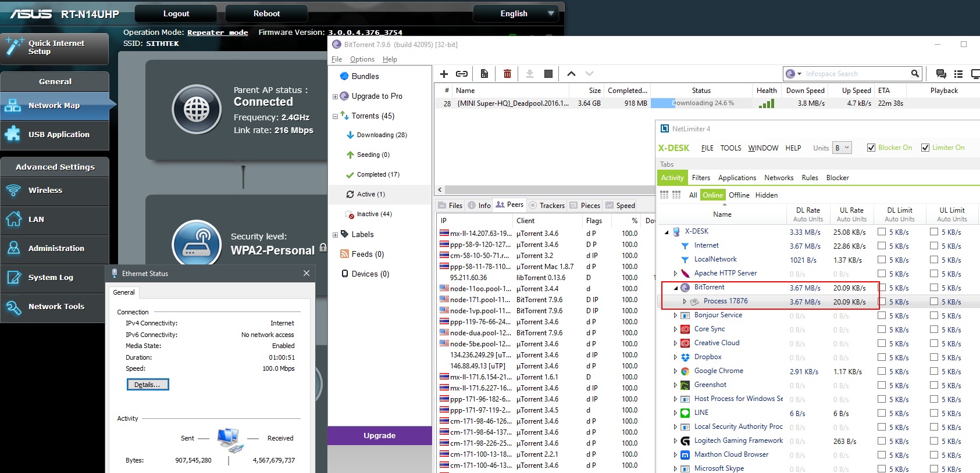The image size is (980, 473).
Task: Click the purple Upgrade button in BitTorrent
Action: pos(380,435)
